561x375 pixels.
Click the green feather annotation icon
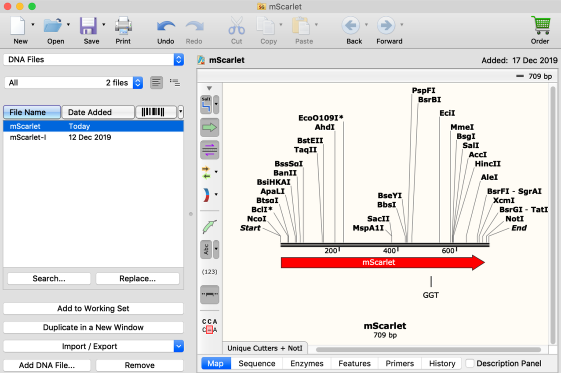tap(210, 227)
